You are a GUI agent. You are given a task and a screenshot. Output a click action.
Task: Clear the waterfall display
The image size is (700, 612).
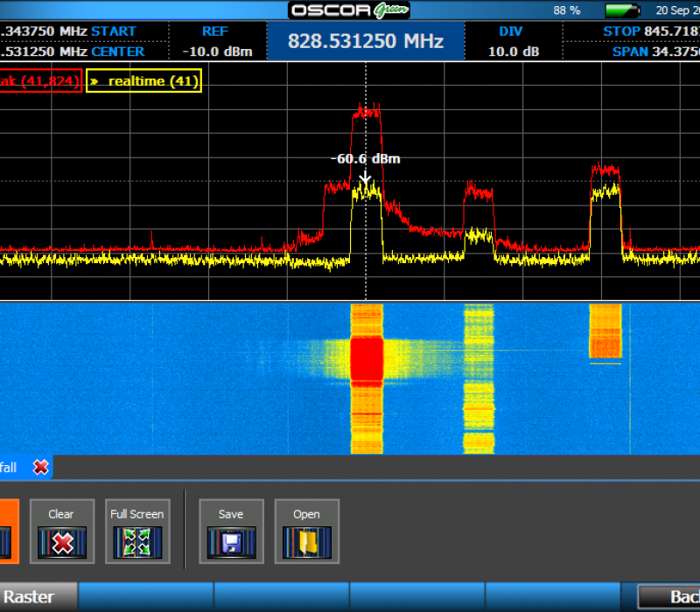tap(61, 532)
